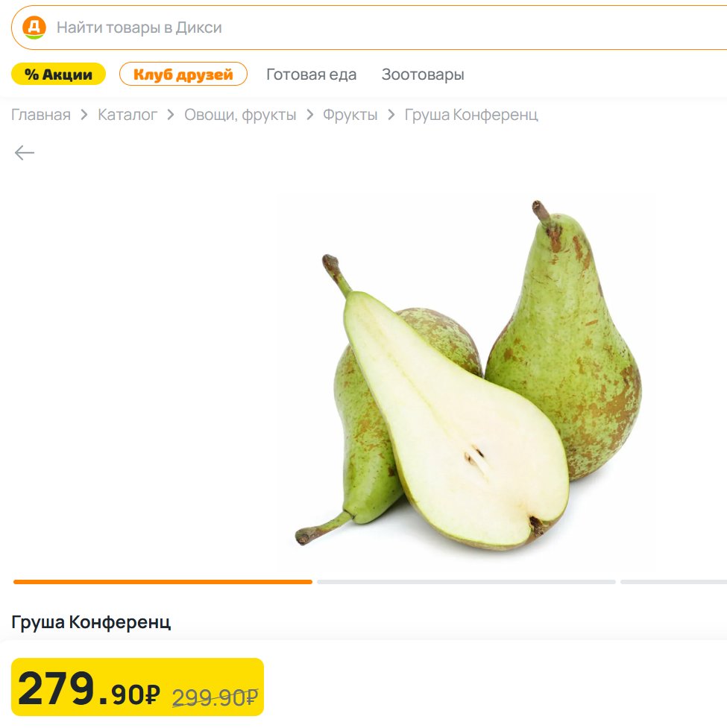727x728 pixels.
Task: Click chevron after Каталог breadcrumb
Action: coord(171,115)
